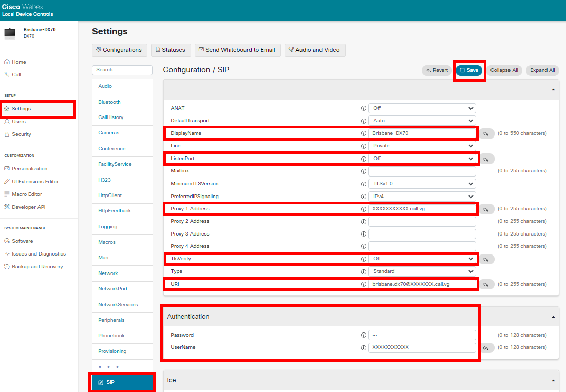This screenshot has width=566, height=392.
Task: Show info for MinimumTLSVersion
Action: [364, 184]
